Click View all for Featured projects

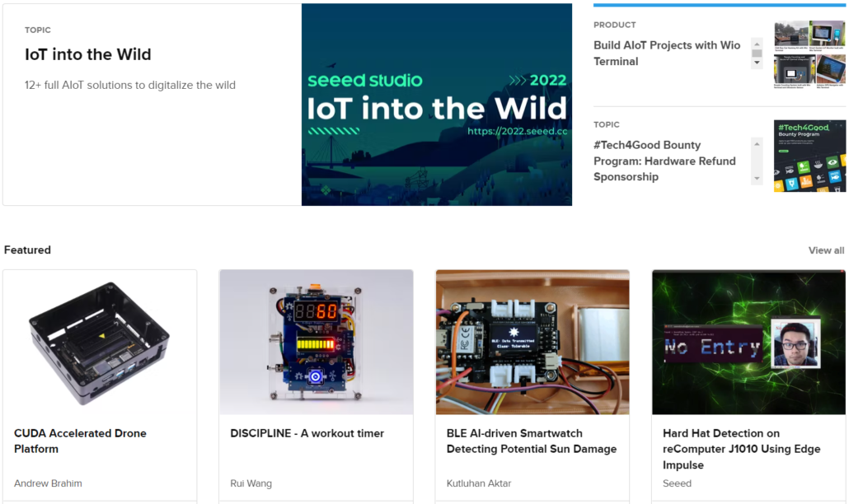pyautogui.click(x=826, y=250)
